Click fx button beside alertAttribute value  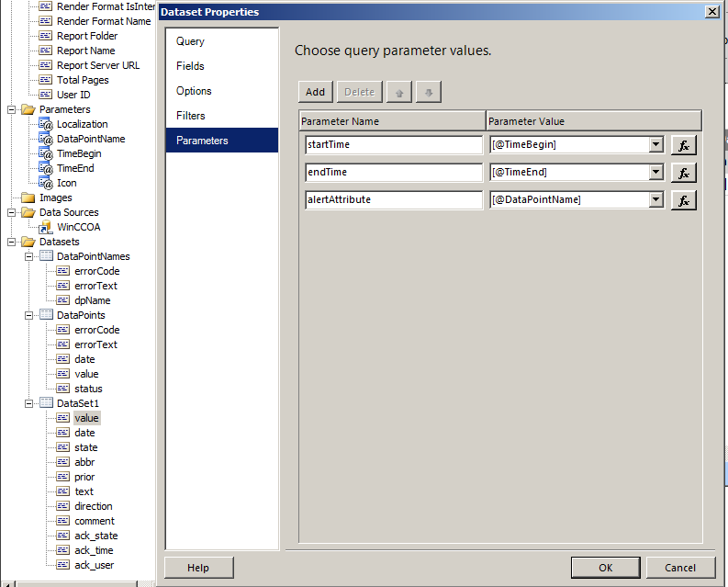click(683, 200)
